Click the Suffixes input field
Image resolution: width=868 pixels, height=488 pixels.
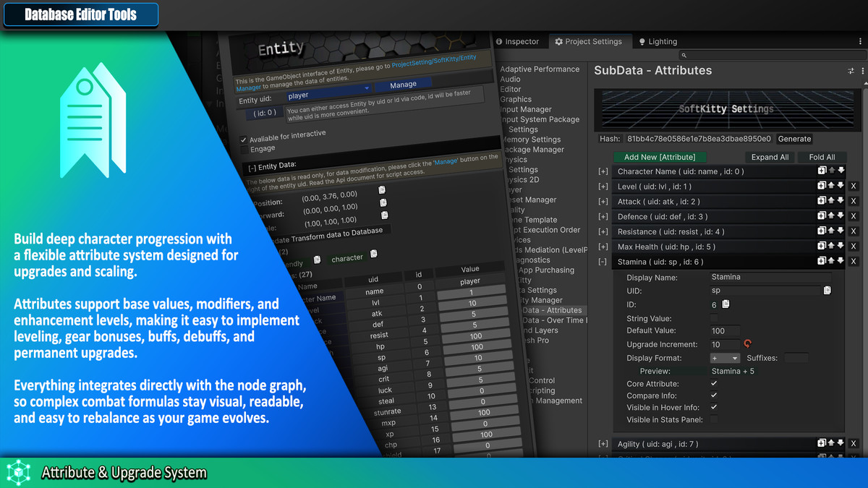[796, 358]
